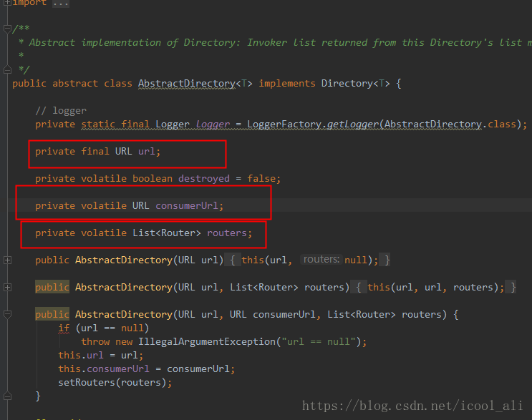Click the List<Router> type of routers field
The height and width of the screenshot is (420, 532).
tap(167, 233)
